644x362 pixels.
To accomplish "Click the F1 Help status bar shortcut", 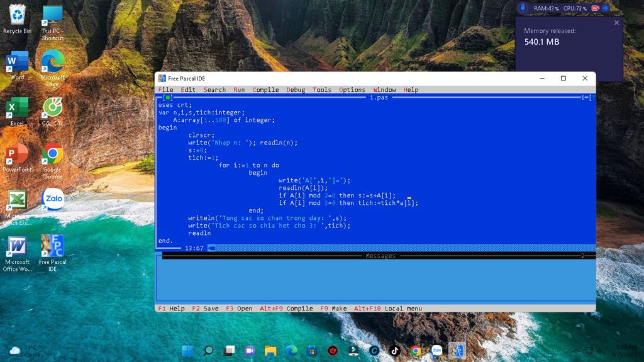I will (171, 309).
